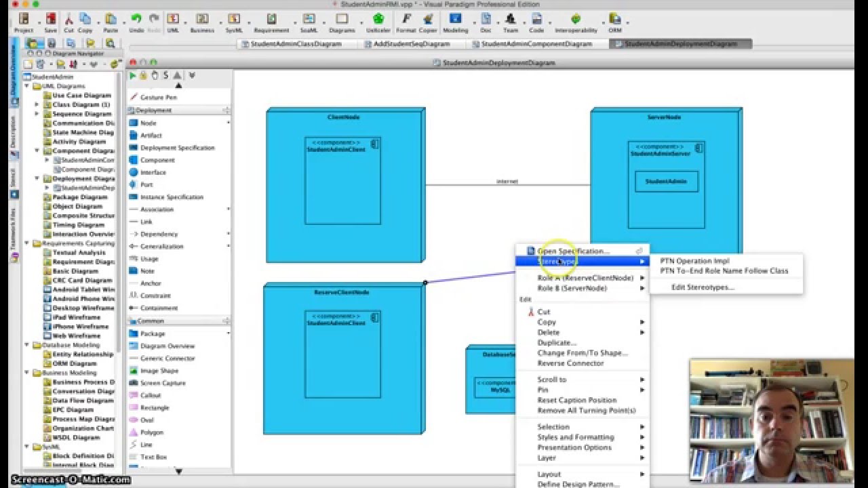
Task: Select the ClientNode shape in diagram
Action: (345, 184)
